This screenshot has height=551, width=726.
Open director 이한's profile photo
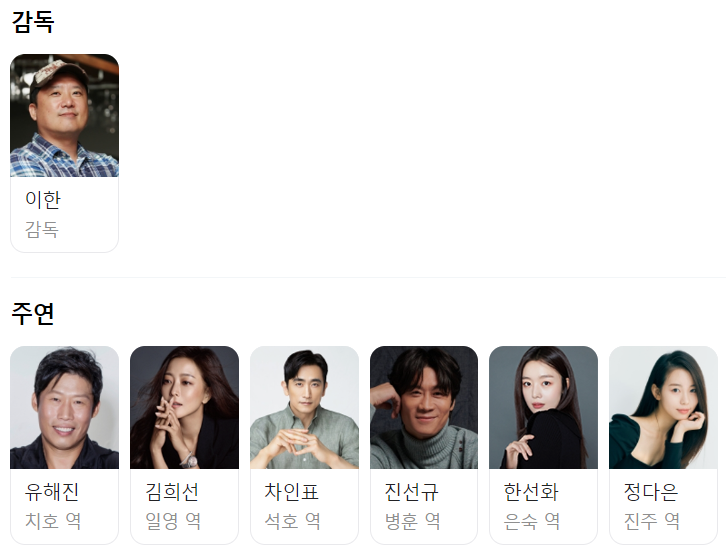(64, 115)
